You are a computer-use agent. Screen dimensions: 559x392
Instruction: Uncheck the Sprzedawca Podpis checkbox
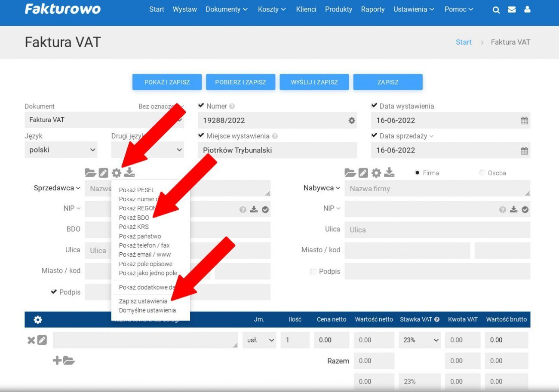tap(54, 292)
